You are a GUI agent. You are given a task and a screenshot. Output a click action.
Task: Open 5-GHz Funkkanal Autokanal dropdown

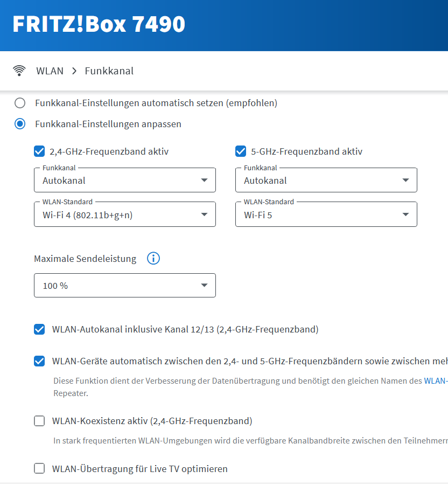(x=326, y=181)
